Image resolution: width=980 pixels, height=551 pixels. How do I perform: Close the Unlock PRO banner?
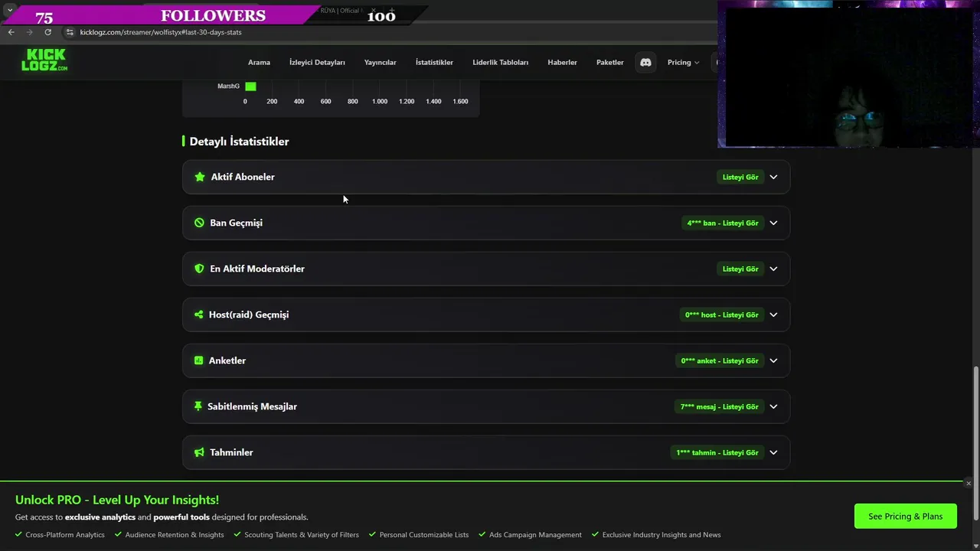point(969,484)
